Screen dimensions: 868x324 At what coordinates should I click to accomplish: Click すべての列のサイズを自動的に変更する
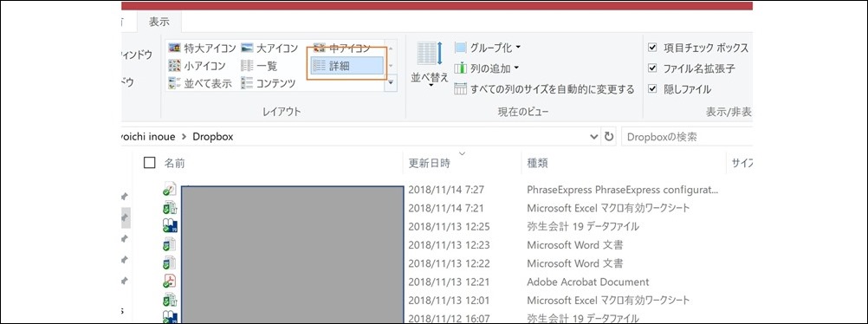(x=544, y=88)
